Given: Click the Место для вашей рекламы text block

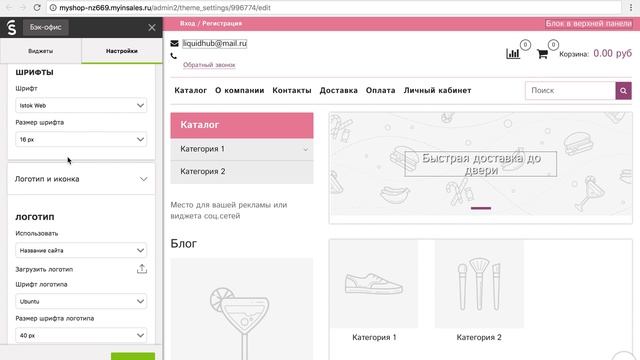Looking at the screenshot, I should coord(229,210).
